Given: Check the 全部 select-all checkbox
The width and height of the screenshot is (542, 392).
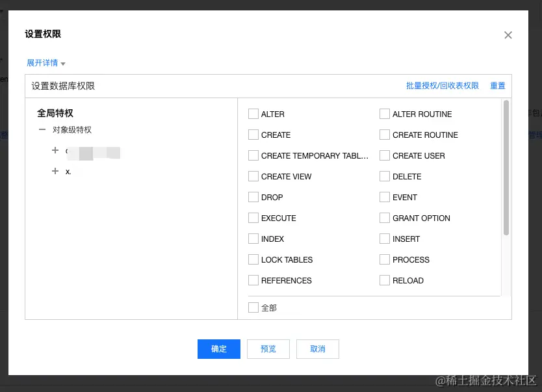Looking at the screenshot, I should tap(253, 307).
